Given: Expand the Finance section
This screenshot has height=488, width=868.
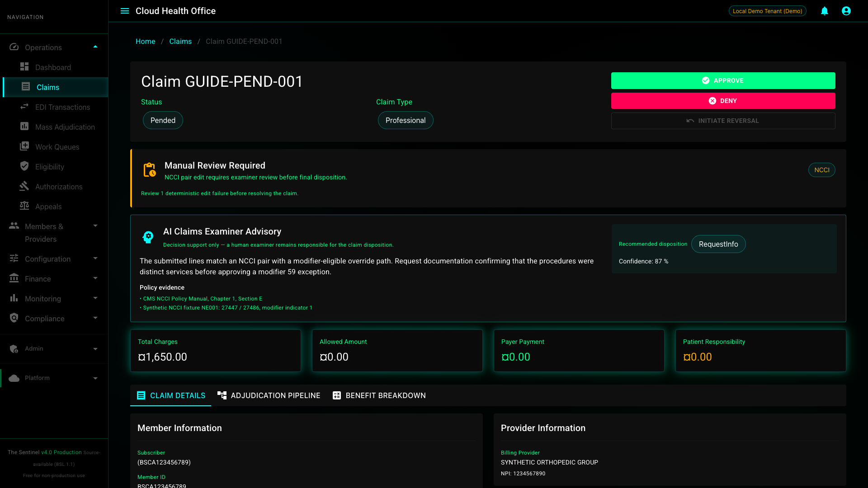Looking at the screenshot, I should [x=95, y=278].
